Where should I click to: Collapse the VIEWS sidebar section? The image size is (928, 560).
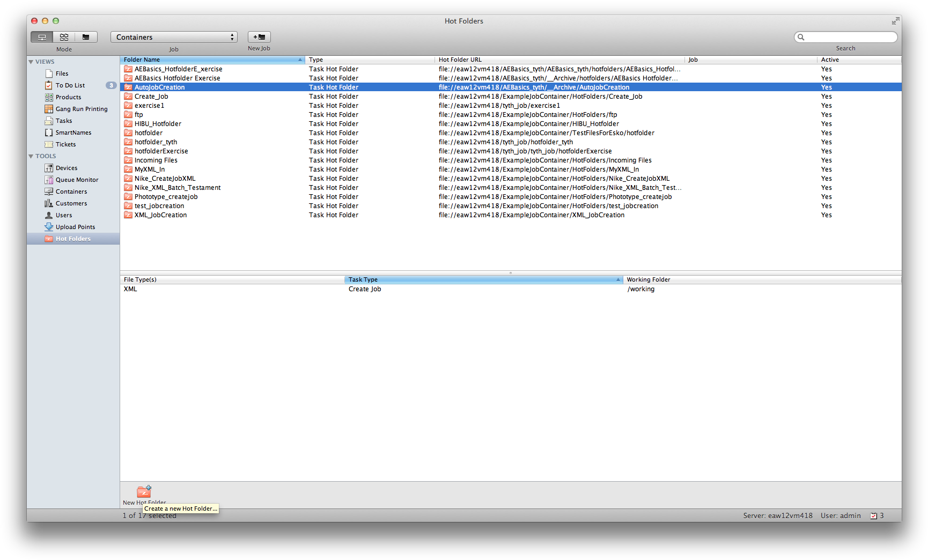(x=31, y=62)
